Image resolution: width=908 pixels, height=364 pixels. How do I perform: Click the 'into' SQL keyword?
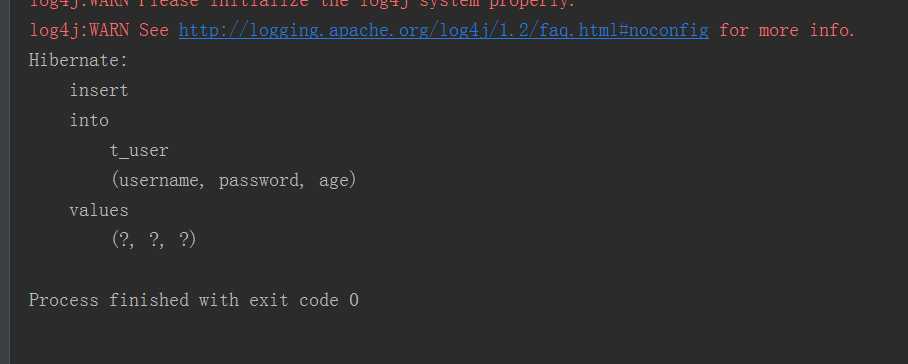89,120
